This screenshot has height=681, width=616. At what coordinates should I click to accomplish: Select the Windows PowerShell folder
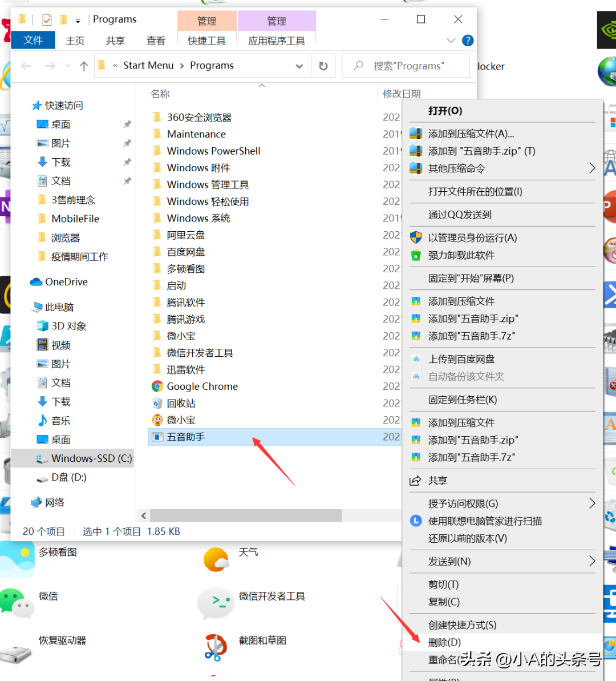click(x=213, y=151)
